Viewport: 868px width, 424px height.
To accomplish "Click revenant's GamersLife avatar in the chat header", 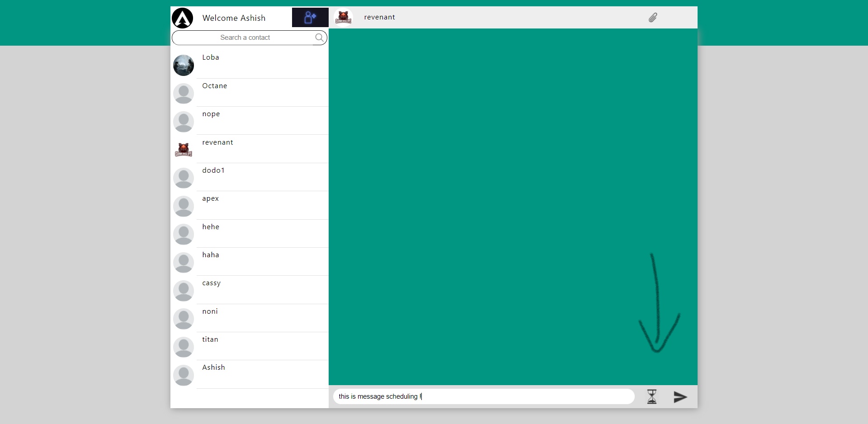I will coord(343,17).
